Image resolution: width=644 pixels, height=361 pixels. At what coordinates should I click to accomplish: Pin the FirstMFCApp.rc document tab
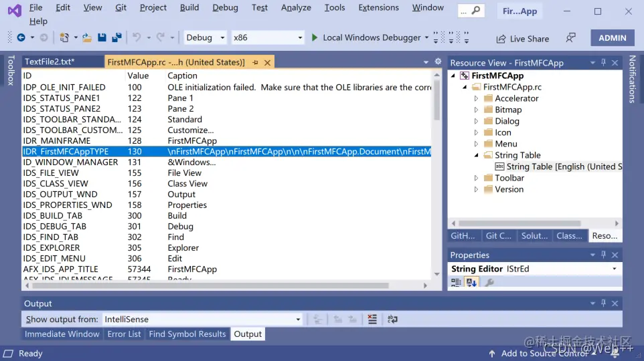pyautogui.click(x=256, y=62)
